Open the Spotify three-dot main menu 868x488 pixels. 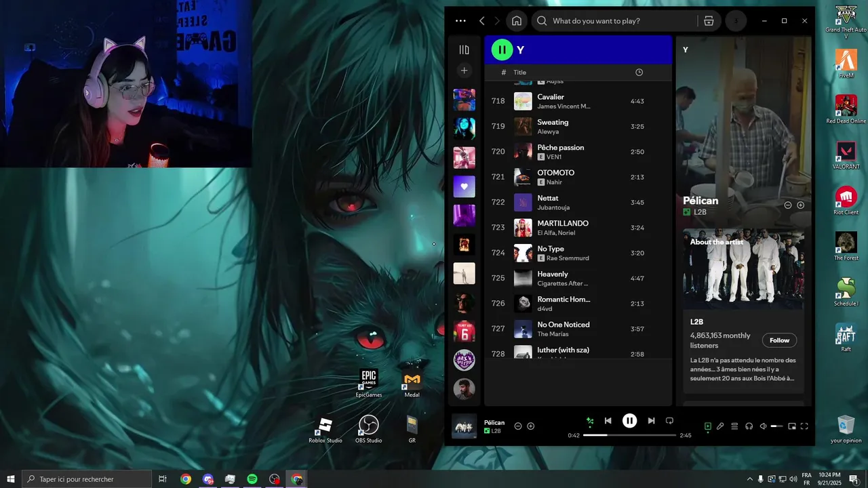point(460,21)
